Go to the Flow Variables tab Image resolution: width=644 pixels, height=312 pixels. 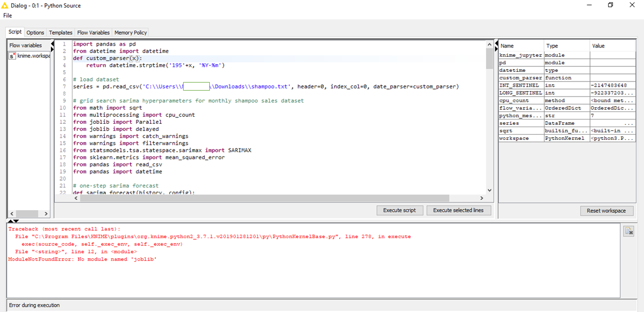click(x=93, y=33)
